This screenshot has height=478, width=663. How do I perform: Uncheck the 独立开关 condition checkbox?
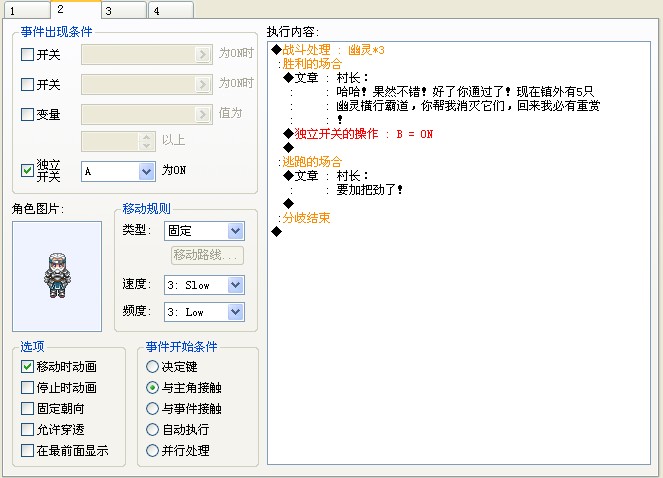(x=27, y=170)
